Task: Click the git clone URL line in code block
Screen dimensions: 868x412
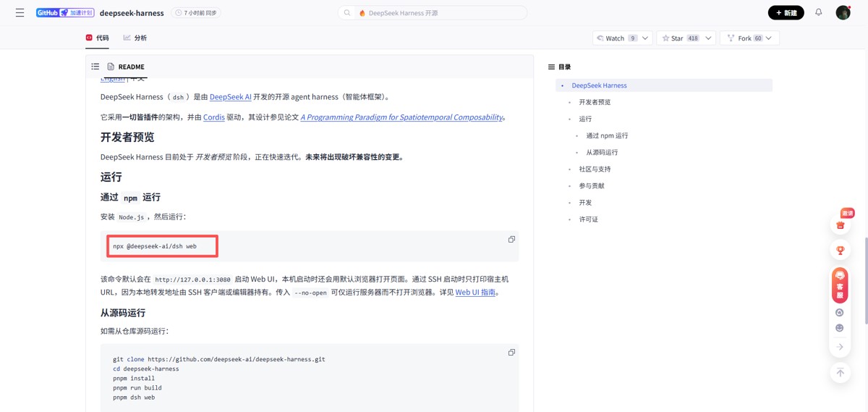Action: [x=219, y=359]
